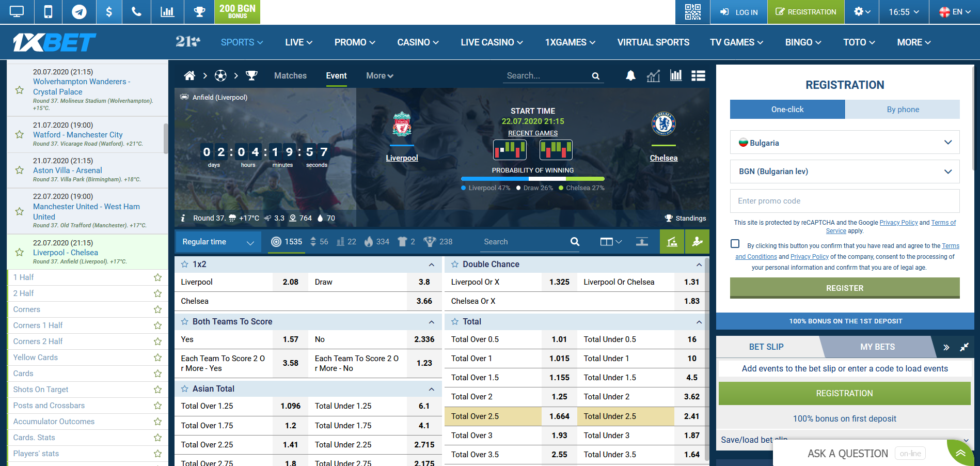
Task: Click the trophy league icon in breadcrumb
Action: click(251, 76)
